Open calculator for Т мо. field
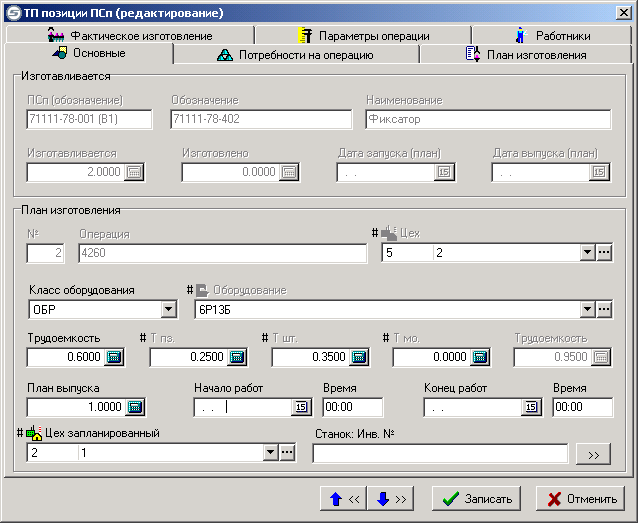 (480, 357)
